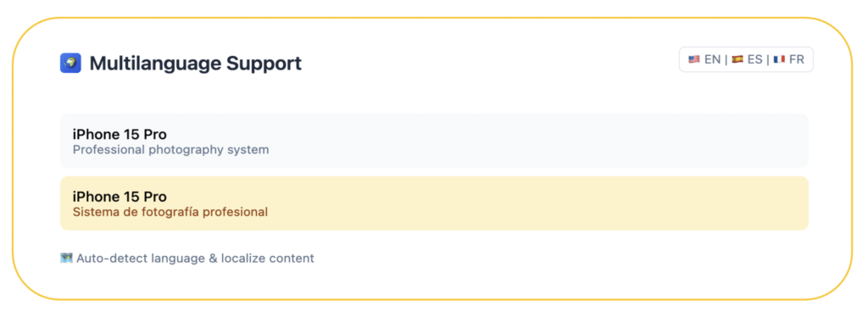Click the Sistema de fotografía profesional text
This screenshot has height=317, width=868.
pos(170,212)
